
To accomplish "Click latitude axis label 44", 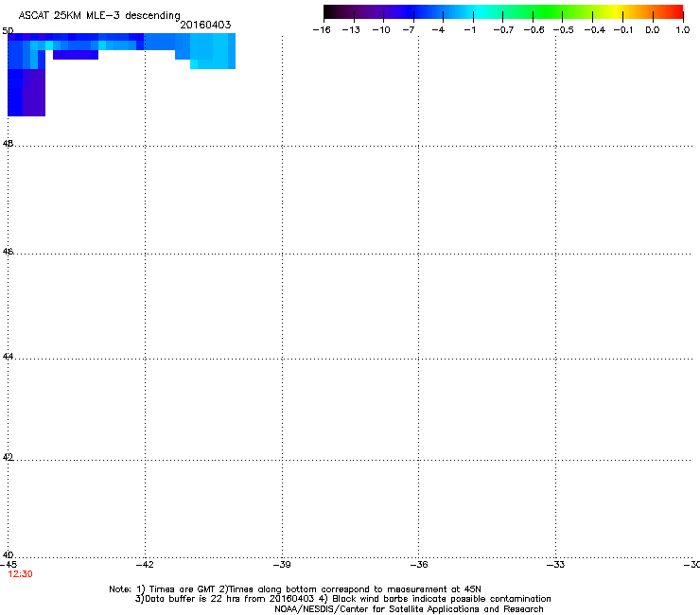I will coord(8,357).
